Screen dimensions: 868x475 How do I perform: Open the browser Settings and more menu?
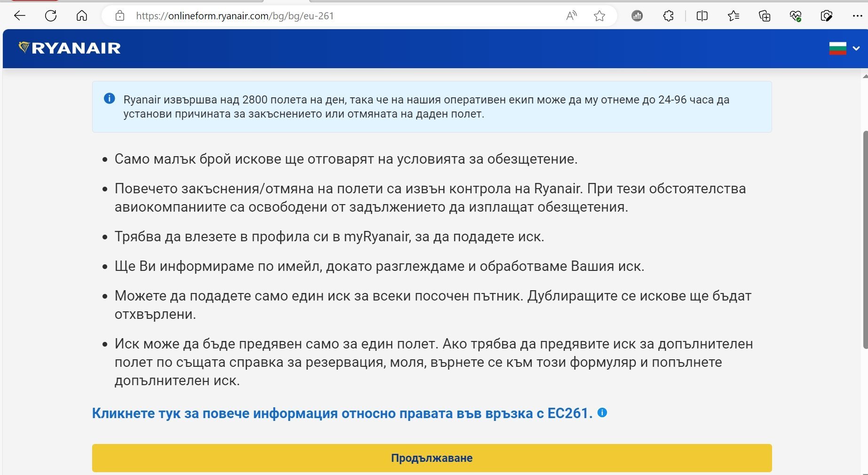(857, 16)
